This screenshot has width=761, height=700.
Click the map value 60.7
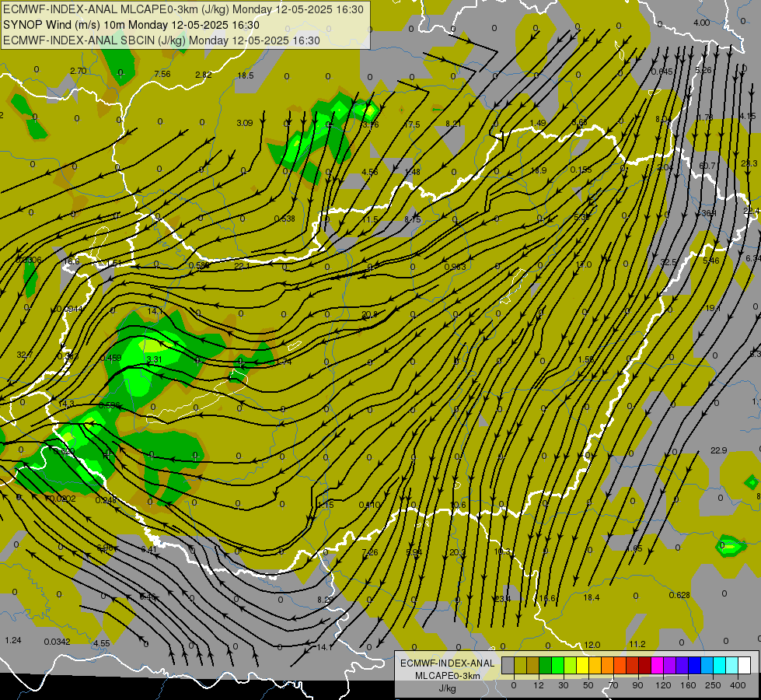pyautogui.click(x=707, y=166)
